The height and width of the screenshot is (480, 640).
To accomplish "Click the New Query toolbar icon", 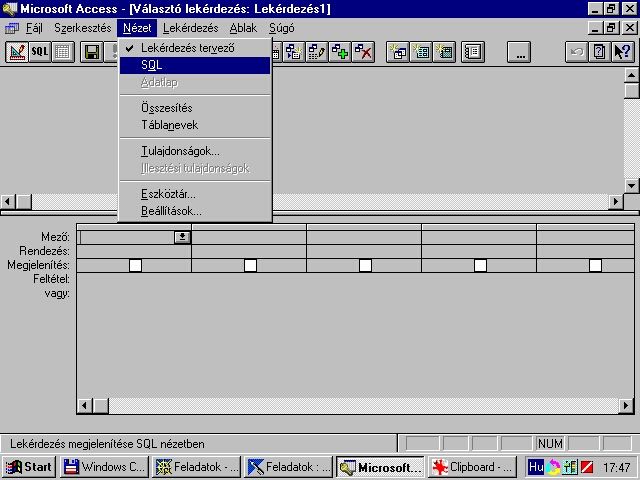I will pos(398,52).
